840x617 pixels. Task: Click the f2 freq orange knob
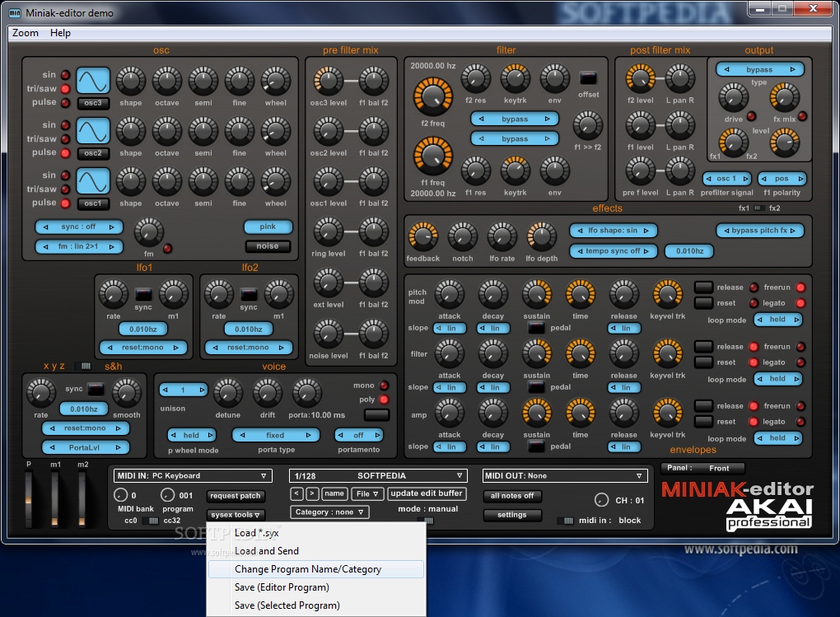(433, 97)
